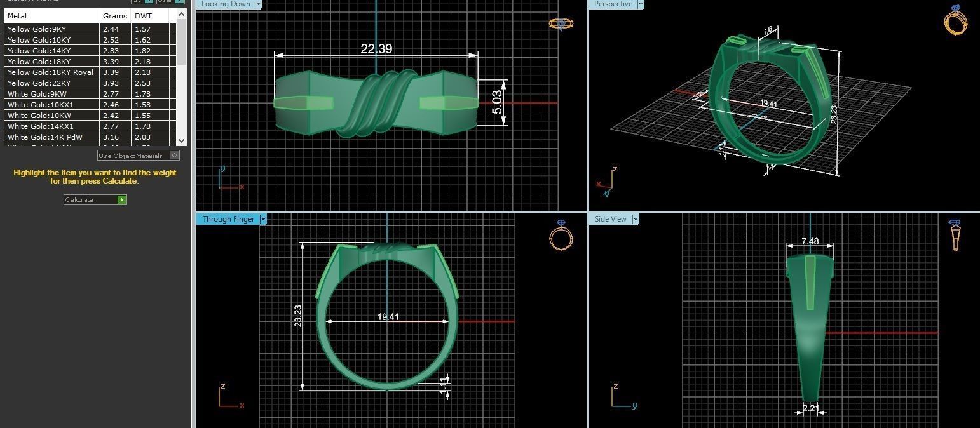Open the Side View viewport dropdown arrow
This screenshot has width=980, height=428.
coord(636,219)
